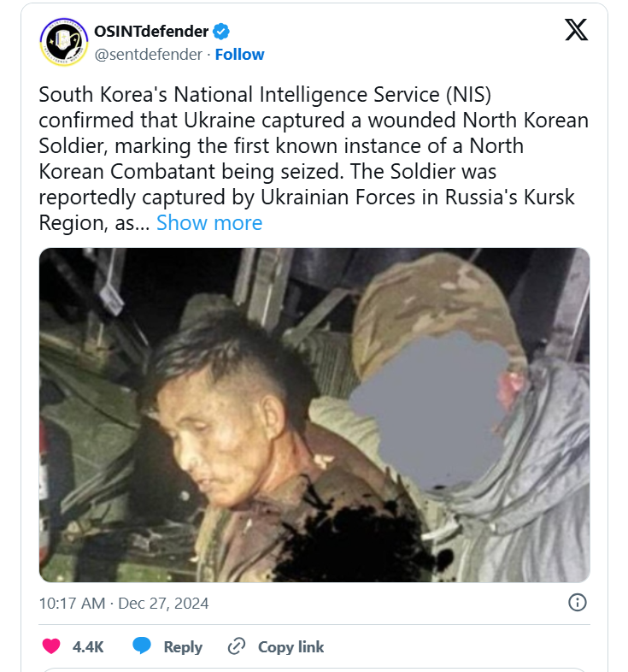Click the 4.4K likes count
The width and height of the screenshot is (628, 672).
pos(88,646)
